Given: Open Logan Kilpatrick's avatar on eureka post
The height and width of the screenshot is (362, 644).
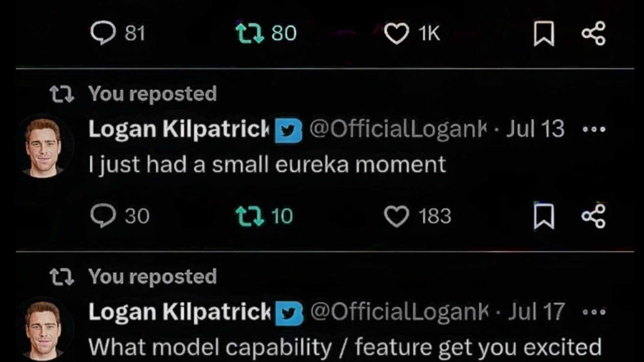Looking at the screenshot, I should [x=43, y=147].
